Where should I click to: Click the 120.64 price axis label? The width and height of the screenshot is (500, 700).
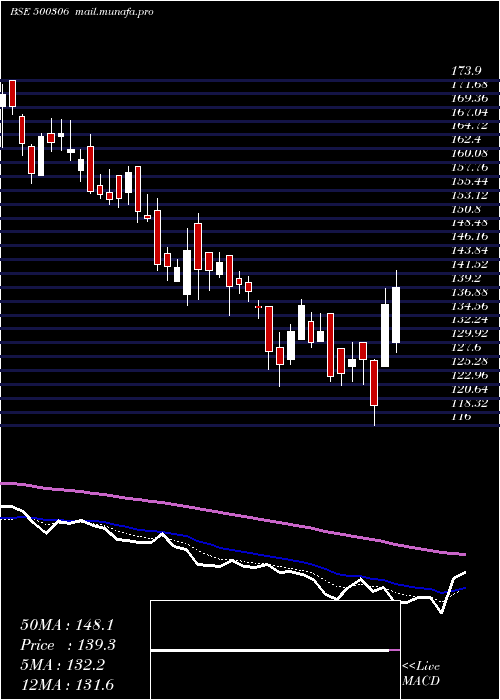click(469, 388)
